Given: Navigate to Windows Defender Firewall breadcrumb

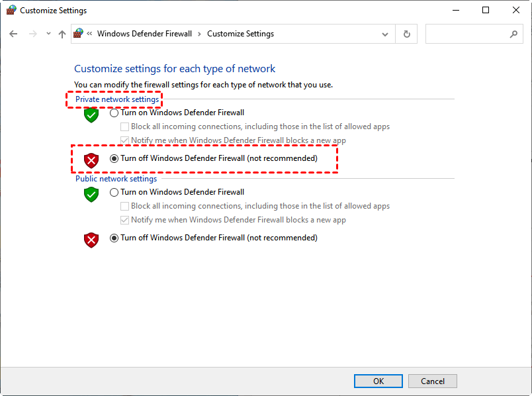Looking at the screenshot, I should point(144,34).
